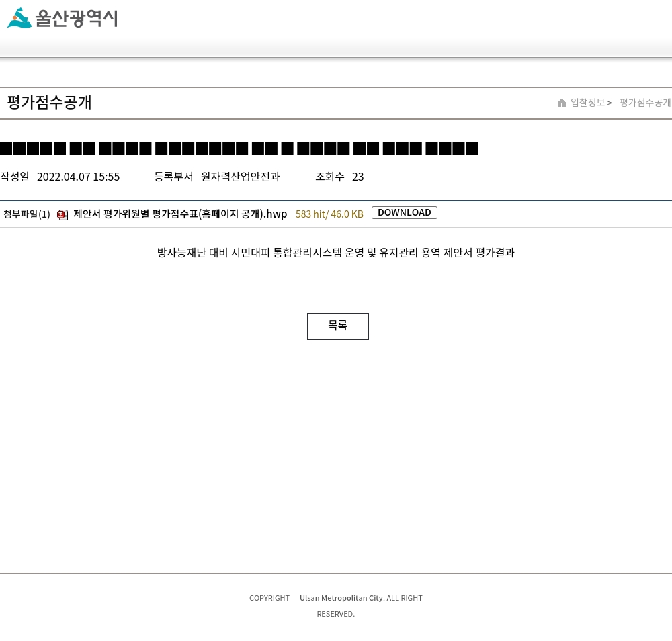Viewport: 672px width, 641px height.
Task: Click the DOWNLOAD button
Action: 404,213
